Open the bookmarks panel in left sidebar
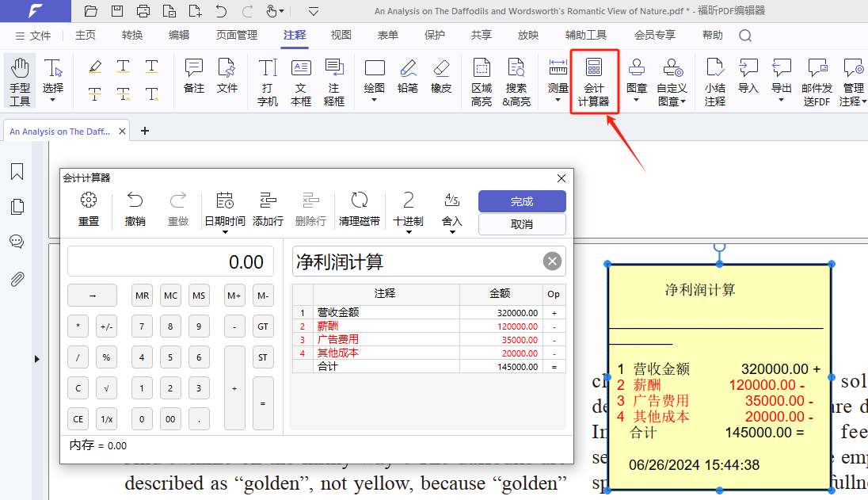The width and height of the screenshot is (868, 500). 17,172
